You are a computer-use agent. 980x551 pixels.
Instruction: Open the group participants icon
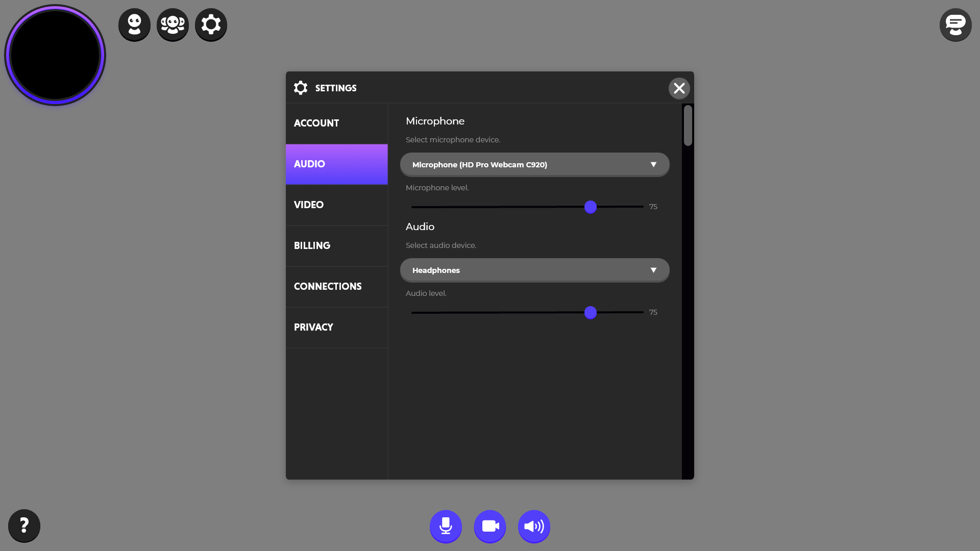pos(173,24)
